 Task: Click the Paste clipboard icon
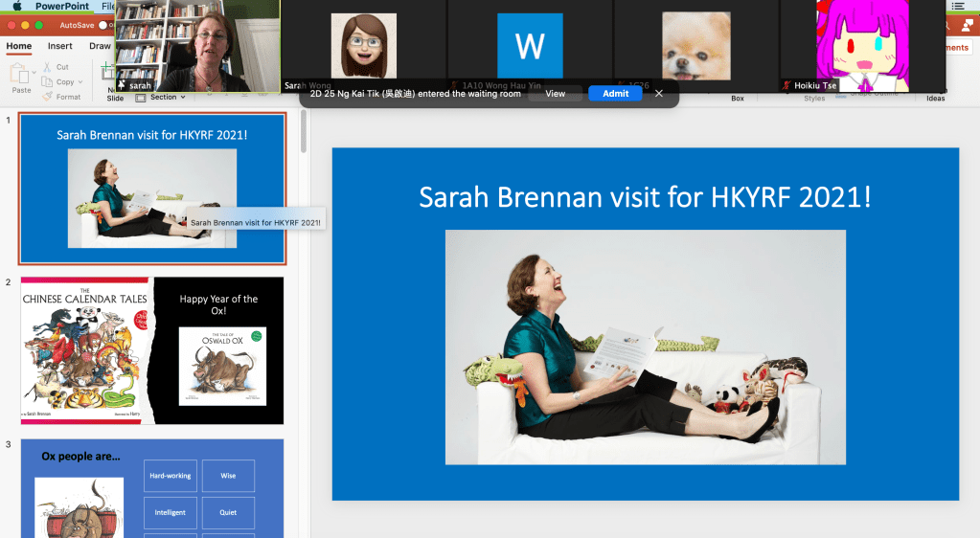pyautogui.click(x=20, y=73)
